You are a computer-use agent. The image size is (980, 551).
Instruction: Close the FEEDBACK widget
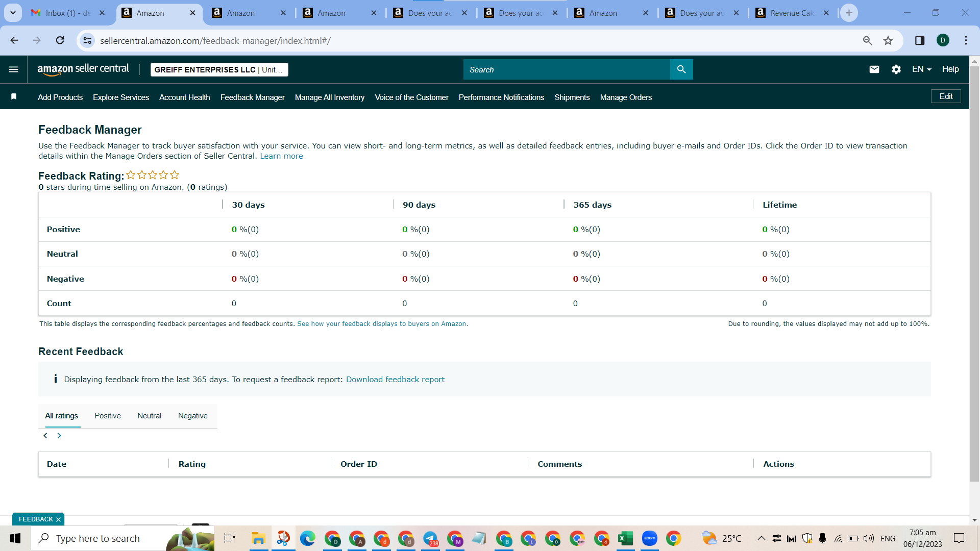click(x=58, y=519)
